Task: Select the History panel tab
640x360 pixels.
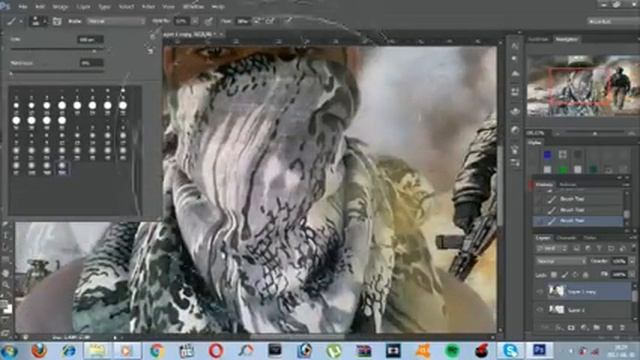Action: pyautogui.click(x=544, y=185)
